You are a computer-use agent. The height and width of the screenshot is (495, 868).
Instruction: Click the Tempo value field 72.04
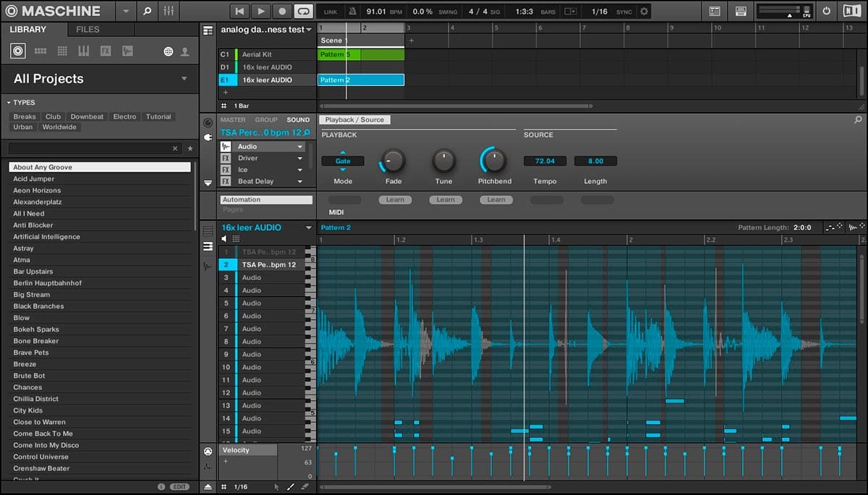545,161
